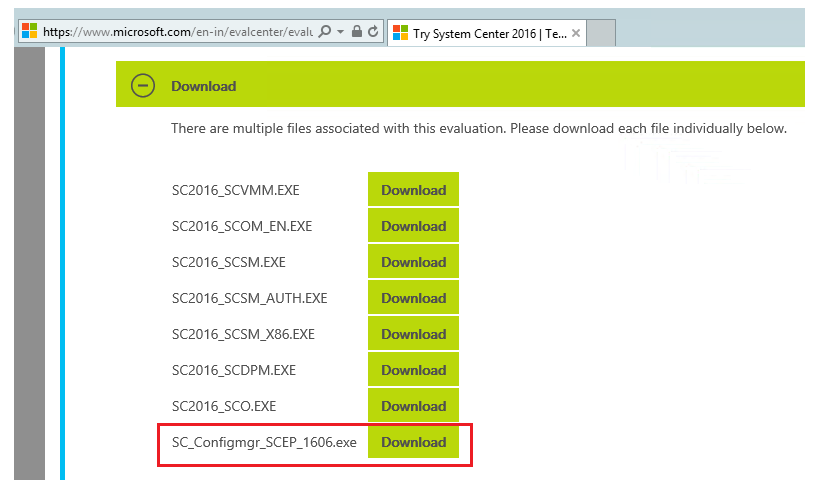The height and width of the screenshot is (490, 819).
Task: Click the Microsoft logo in the address bar
Action: click(30, 31)
